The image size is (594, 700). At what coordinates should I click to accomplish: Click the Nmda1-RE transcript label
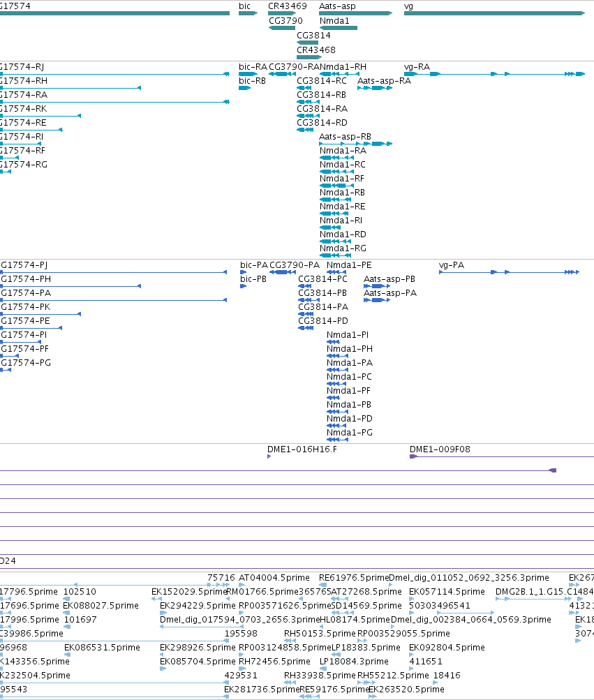pos(343,207)
